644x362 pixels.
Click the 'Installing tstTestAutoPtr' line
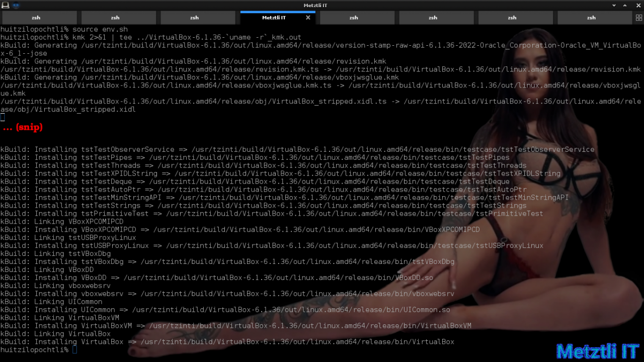pyautogui.click(x=263, y=190)
